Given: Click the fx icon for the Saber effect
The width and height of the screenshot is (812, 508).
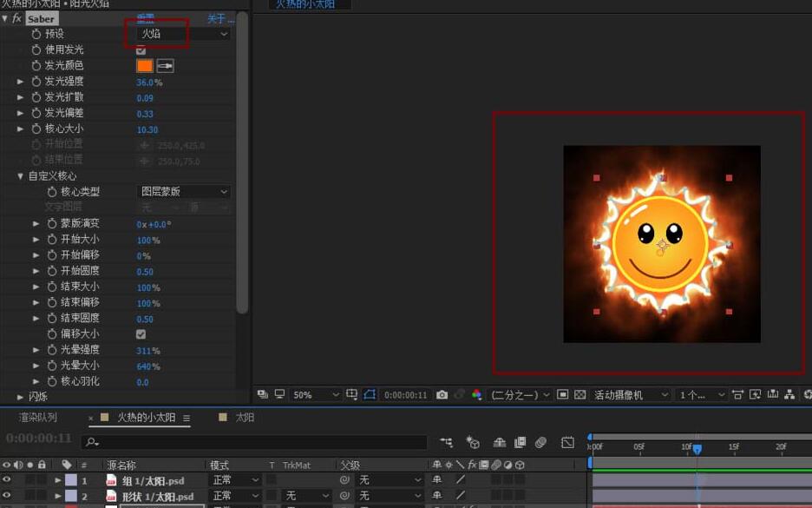Looking at the screenshot, I should pos(16,18).
